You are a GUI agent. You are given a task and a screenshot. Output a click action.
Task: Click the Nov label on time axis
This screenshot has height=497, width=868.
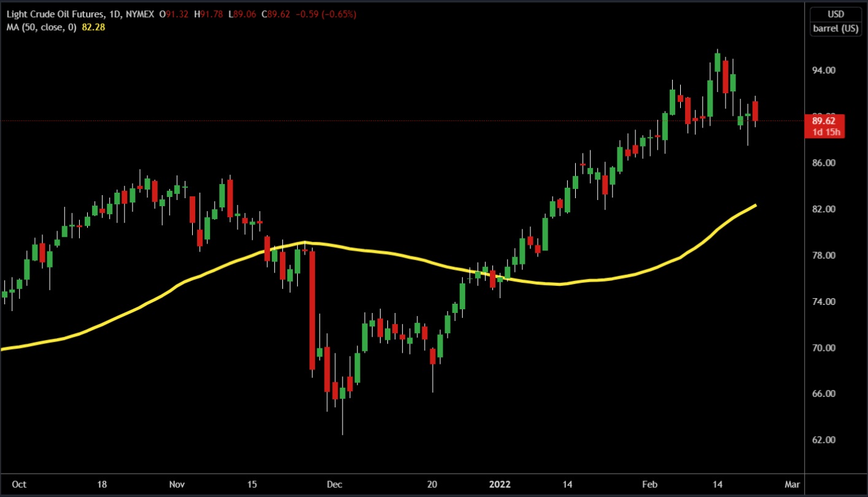point(177,484)
